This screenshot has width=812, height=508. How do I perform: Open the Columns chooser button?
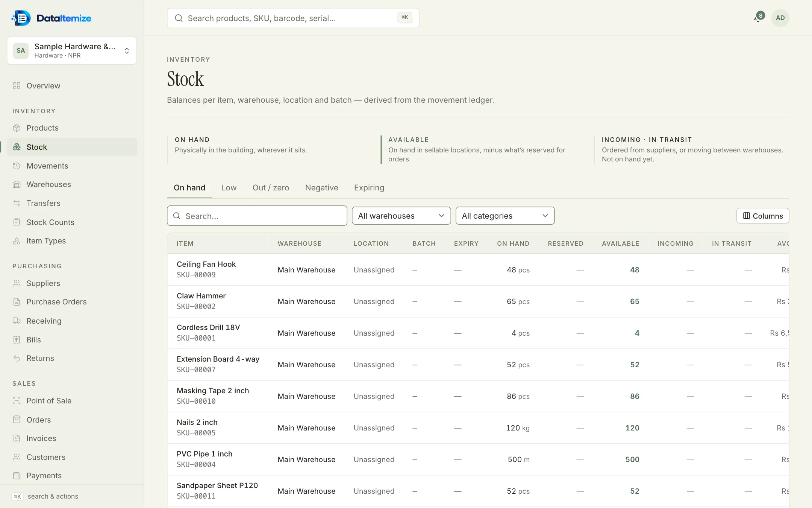coord(762,216)
